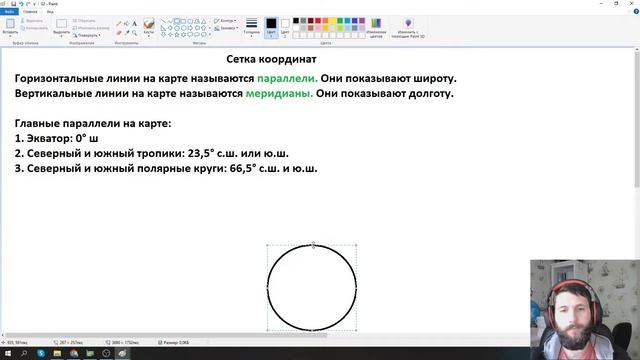The height and width of the screenshot is (360, 640).
Task: Pick the curve shape in gallery
Action: click(x=170, y=21)
